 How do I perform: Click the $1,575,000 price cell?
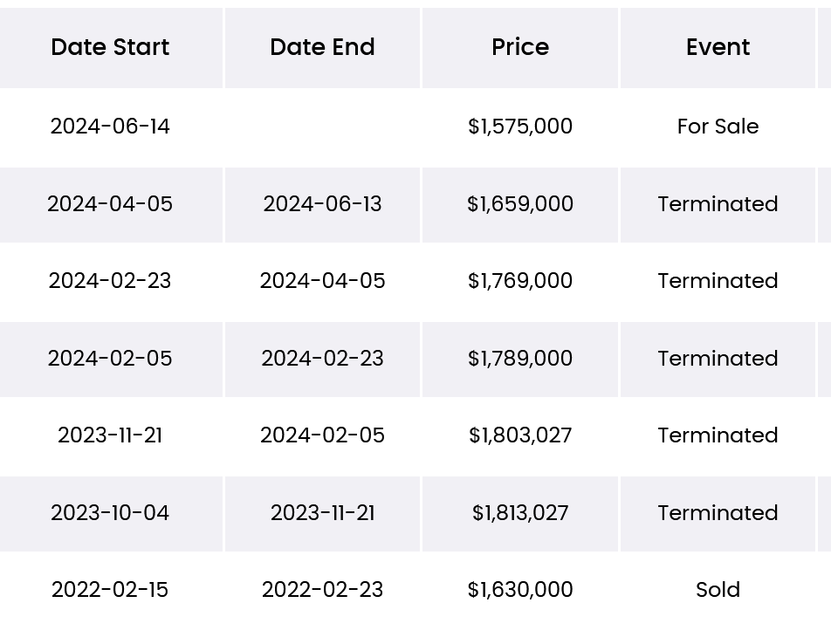point(520,127)
